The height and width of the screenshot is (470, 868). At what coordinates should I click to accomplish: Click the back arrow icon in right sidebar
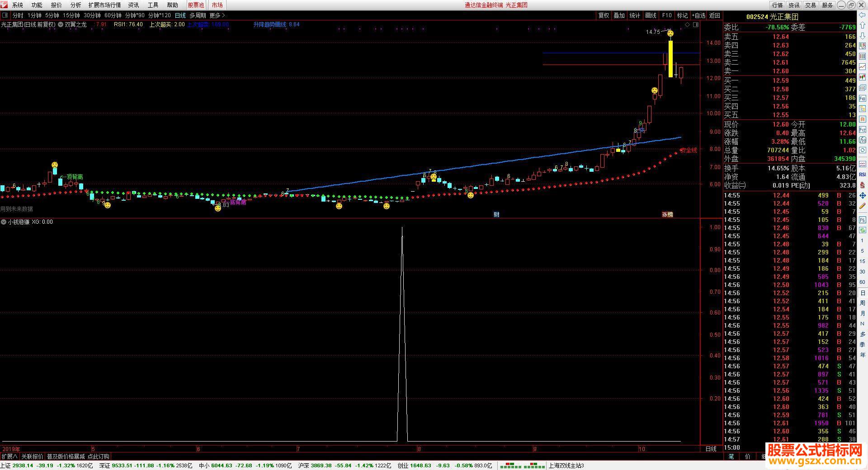click(863, 15)
